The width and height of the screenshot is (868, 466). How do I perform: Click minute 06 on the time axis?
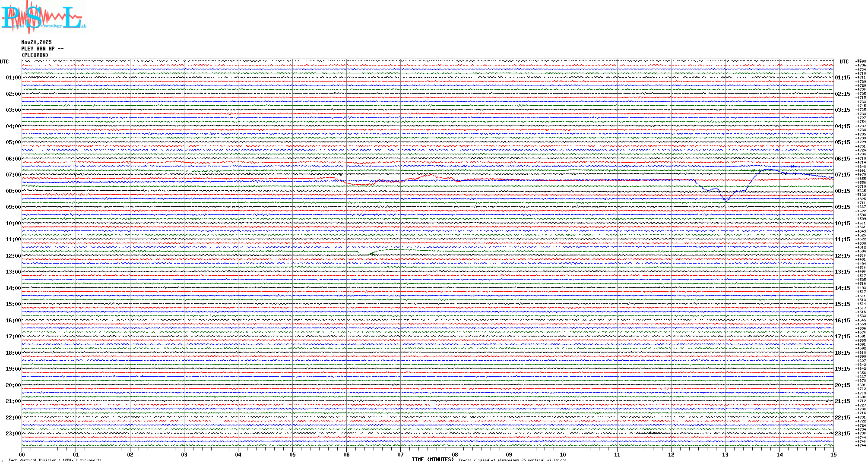coord(346,454)
